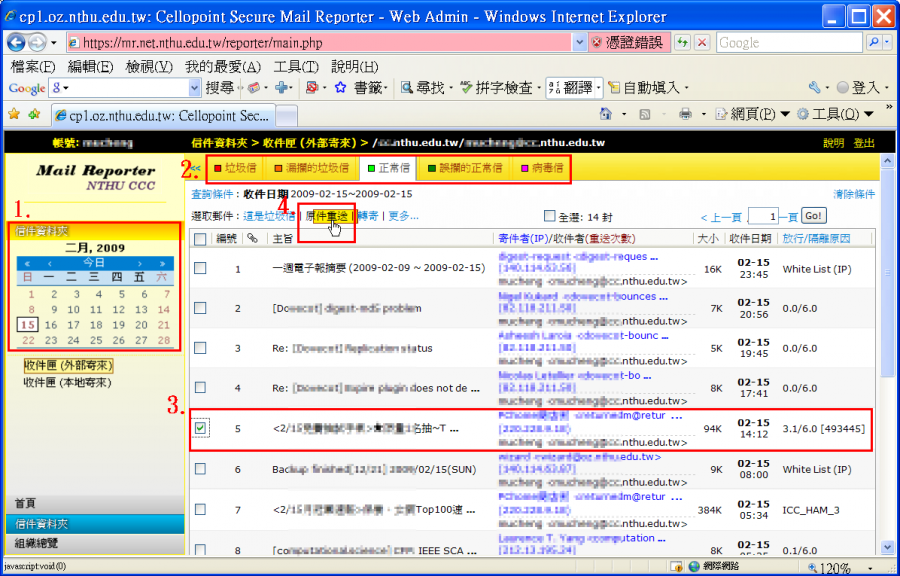The image size is (900, 576).
Task: Click the collapse sidebar << arrows
Action: click(x=196, y=167)
